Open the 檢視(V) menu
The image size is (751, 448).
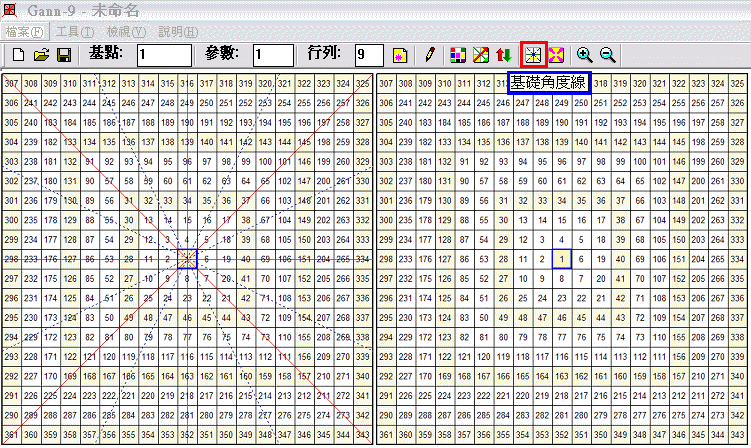[126, 32]
